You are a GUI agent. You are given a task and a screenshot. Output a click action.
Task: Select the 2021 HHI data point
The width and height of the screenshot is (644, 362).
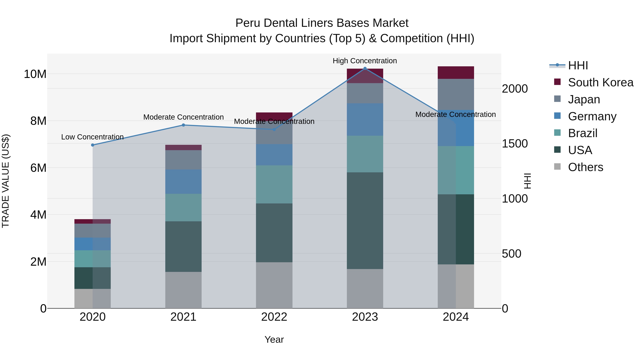click(x=183, y=125)
